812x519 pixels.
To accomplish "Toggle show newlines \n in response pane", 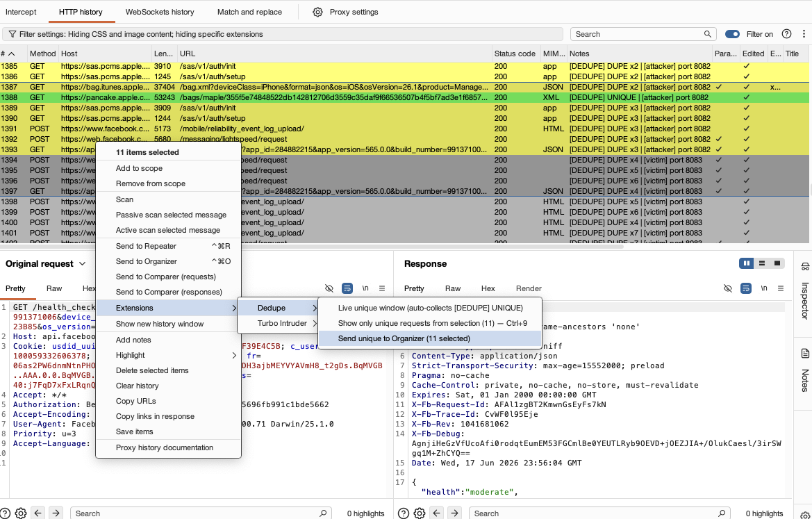I will (x=764, y=288).
